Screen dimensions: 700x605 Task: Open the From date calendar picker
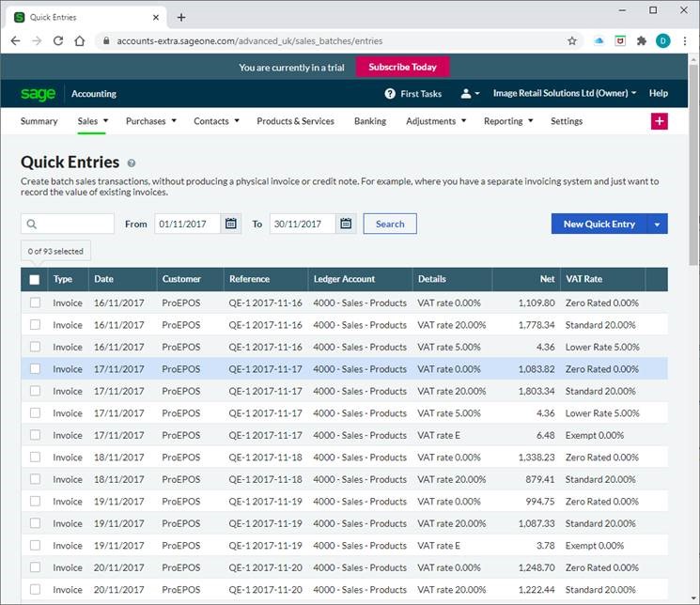231,224
